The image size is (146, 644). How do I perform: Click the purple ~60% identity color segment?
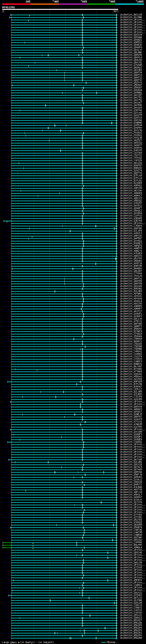73,4
